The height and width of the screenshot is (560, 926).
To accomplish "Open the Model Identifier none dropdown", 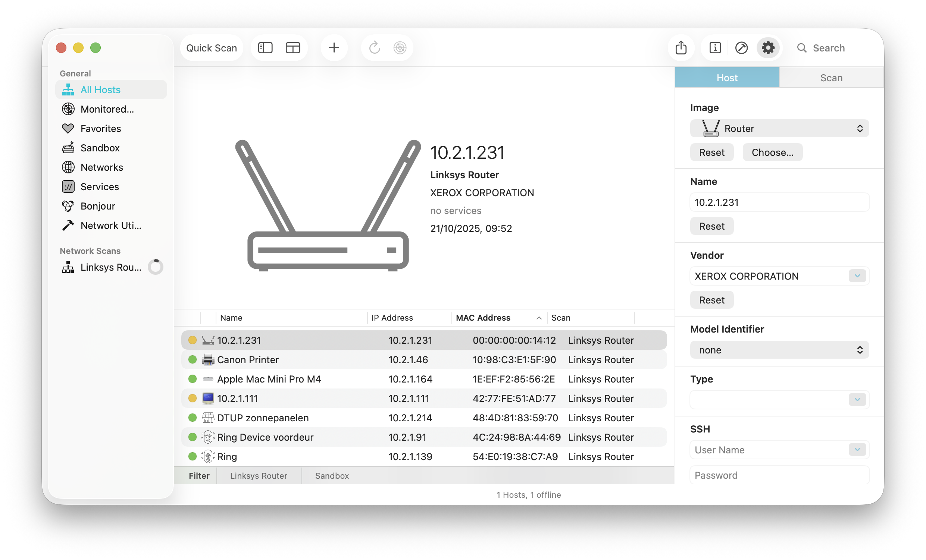I will pos(779,350).
